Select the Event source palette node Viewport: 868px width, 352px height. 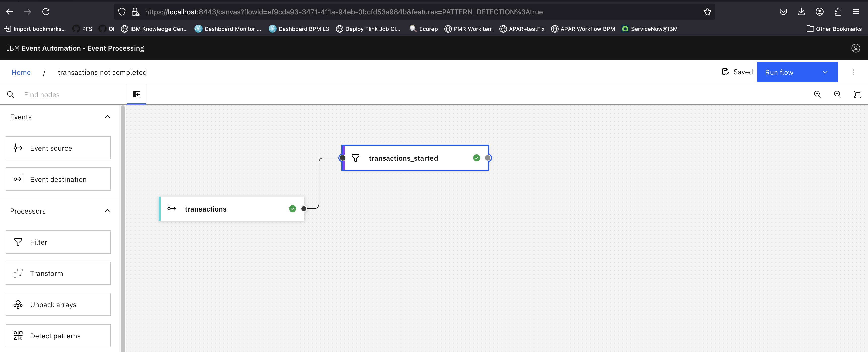click(58, 148)
